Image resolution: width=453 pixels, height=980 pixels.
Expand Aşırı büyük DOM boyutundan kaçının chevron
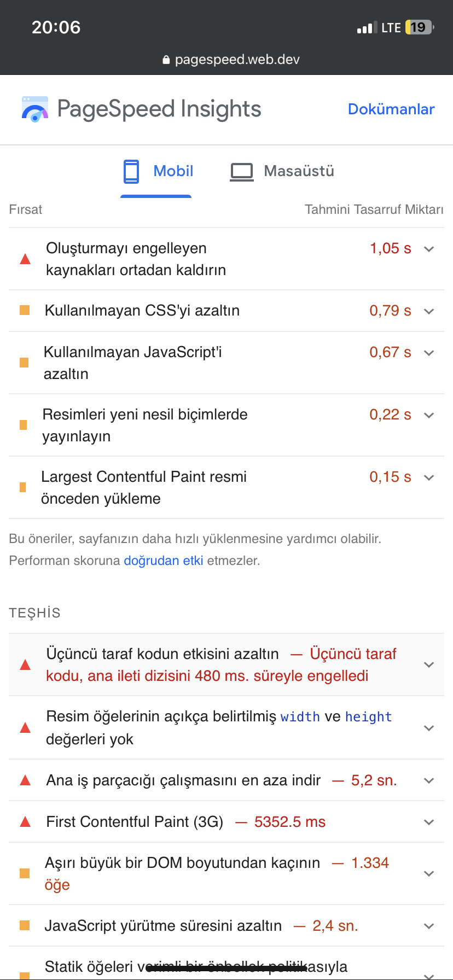point(429,873)
